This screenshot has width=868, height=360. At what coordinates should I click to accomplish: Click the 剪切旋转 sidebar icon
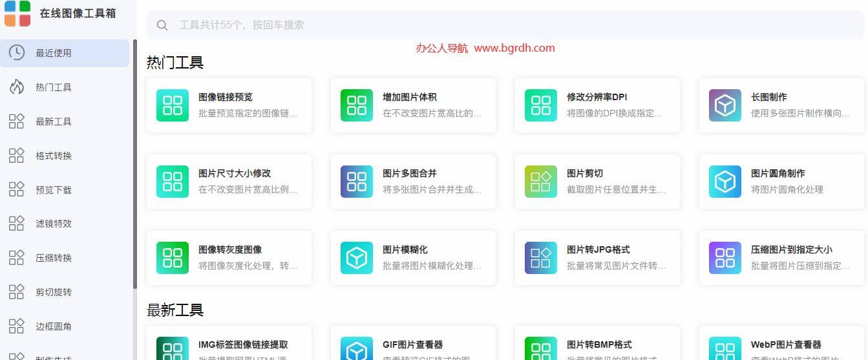(x=17, y=292)
